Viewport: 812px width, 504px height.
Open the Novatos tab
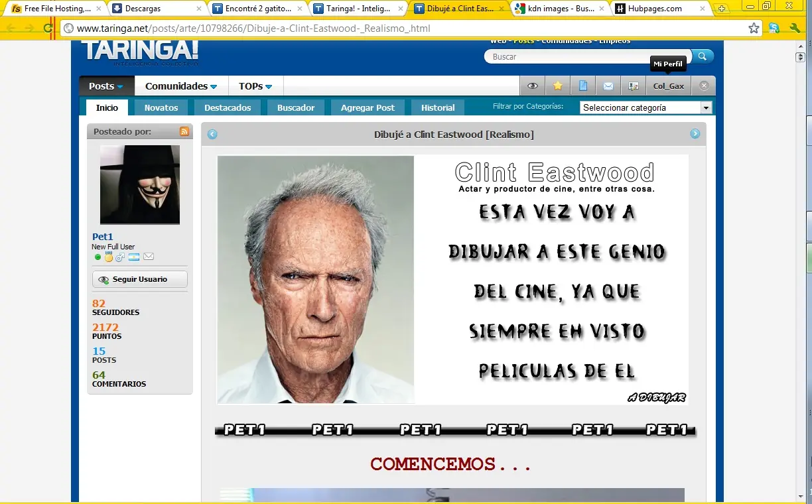click(161, 107)
